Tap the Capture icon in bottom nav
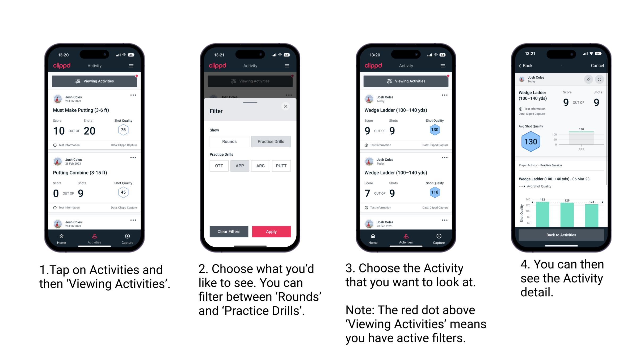 point(127,237)
